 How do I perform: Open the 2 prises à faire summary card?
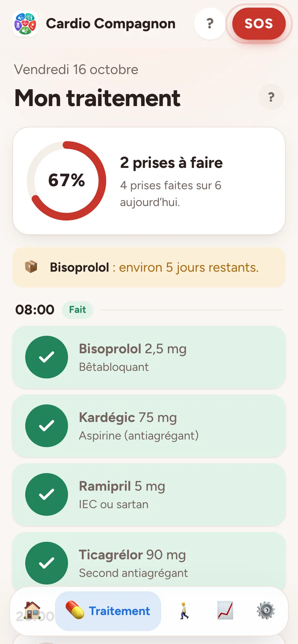(x=149, y=181)
